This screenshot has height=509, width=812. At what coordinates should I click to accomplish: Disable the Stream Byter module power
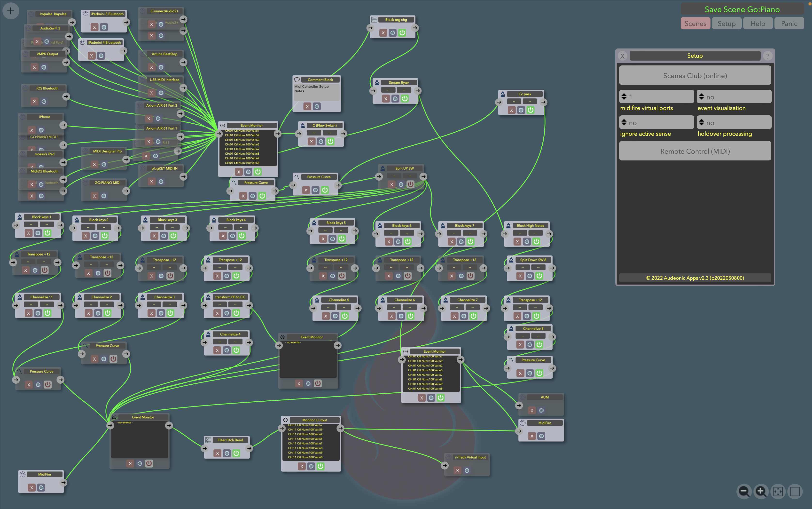(x=405, y=99)
